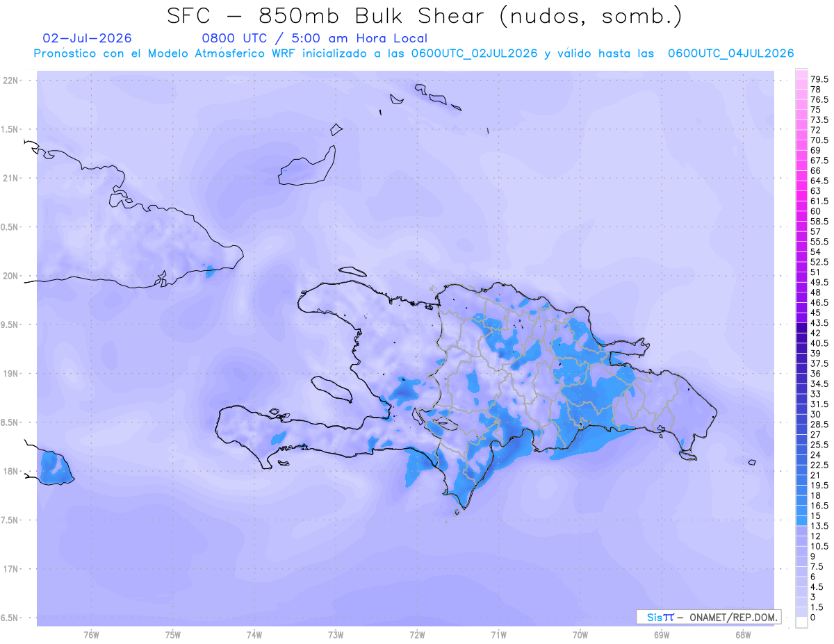The height and width of the screenshot is (644, 834).
Task: Click the "73W" longitude label
Action: (x=336, y=635)
